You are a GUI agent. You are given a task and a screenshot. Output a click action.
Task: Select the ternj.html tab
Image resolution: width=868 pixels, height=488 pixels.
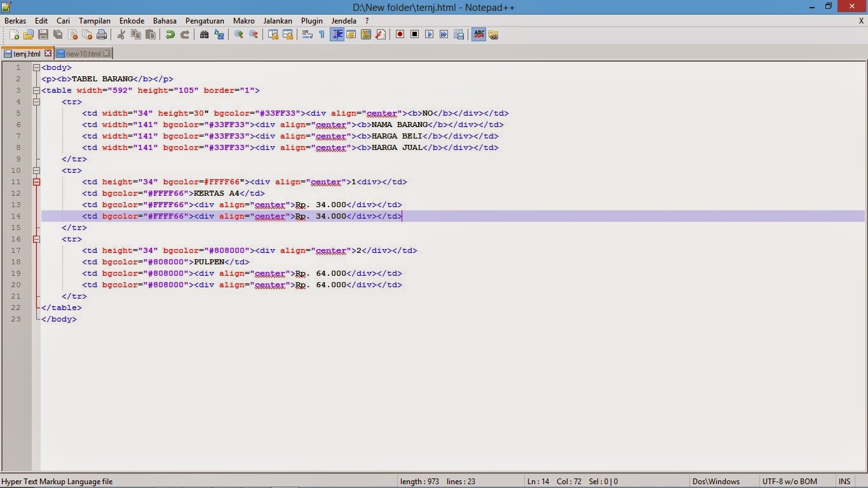click(27, 54)
